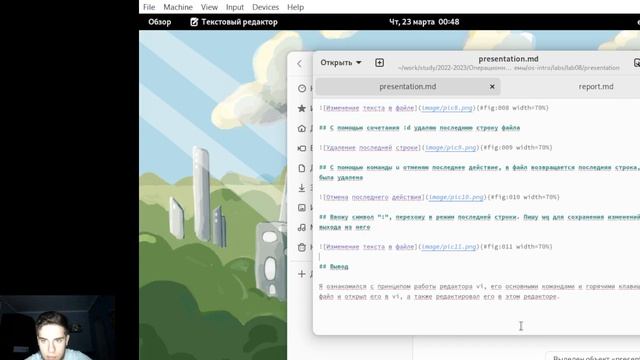This screenshot has width=640, height=360.
Task: Open Downloads arrow icon in Files sidebar
Action: coord(302,188)
